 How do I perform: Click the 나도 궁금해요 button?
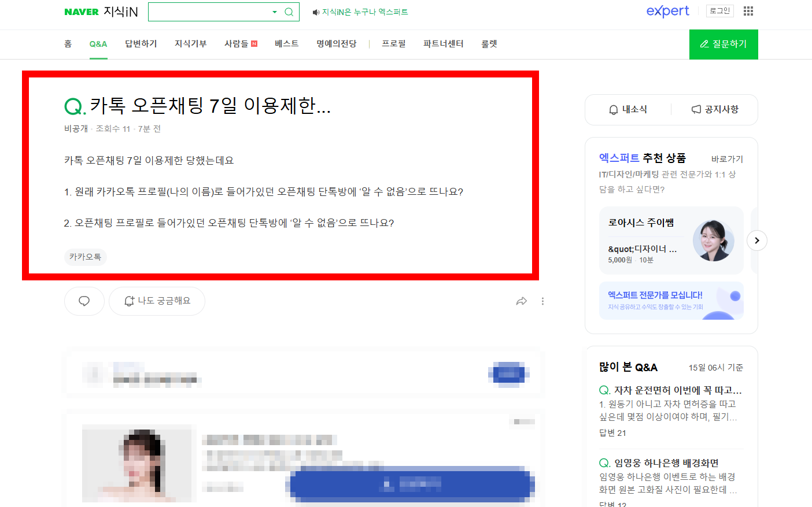tap(157, 301)
